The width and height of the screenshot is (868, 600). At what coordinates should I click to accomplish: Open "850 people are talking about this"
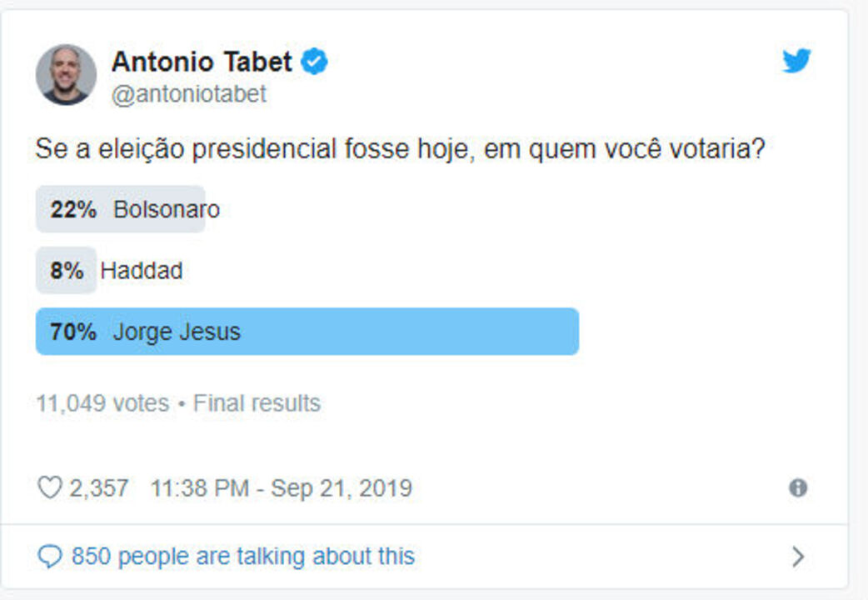(242, 557)
